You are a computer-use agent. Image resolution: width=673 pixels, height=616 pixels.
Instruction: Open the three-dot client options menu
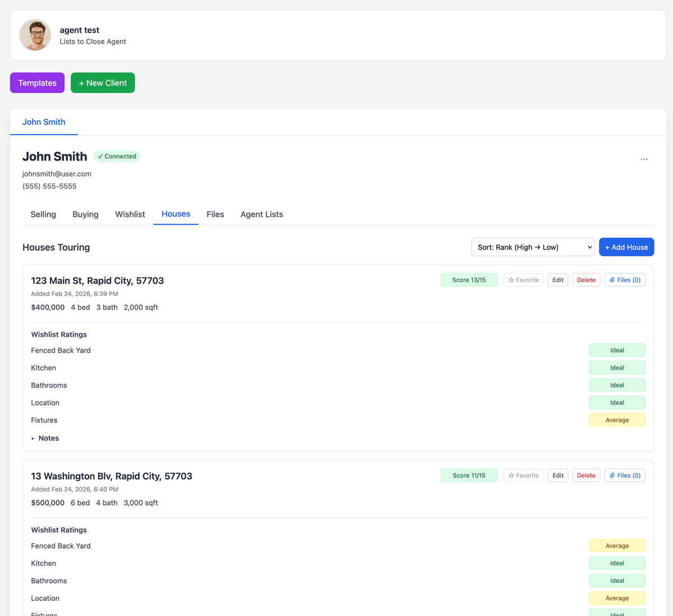644,159
